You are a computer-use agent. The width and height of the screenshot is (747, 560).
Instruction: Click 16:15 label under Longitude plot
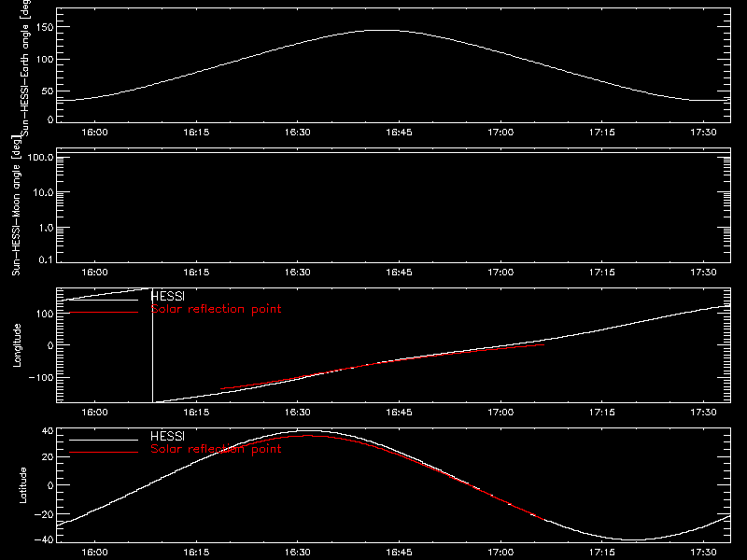[x=196, y=413]
